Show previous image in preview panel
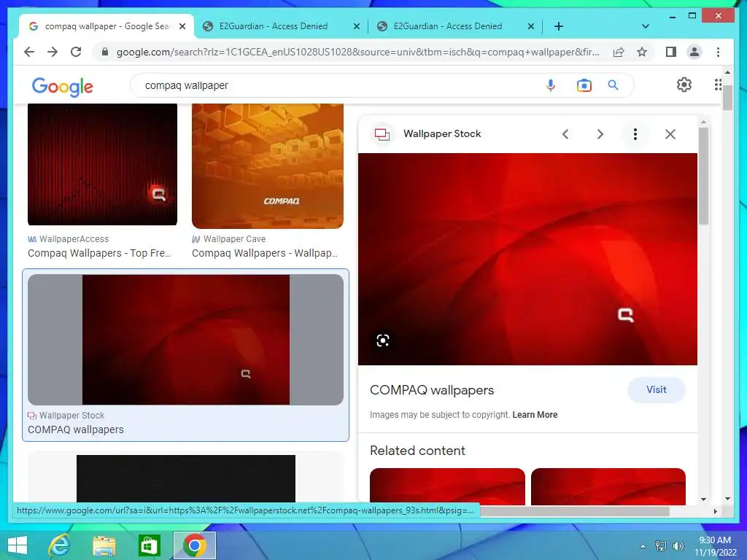The height and width of the screenshot is (560, 747). (x=565, y=134)
